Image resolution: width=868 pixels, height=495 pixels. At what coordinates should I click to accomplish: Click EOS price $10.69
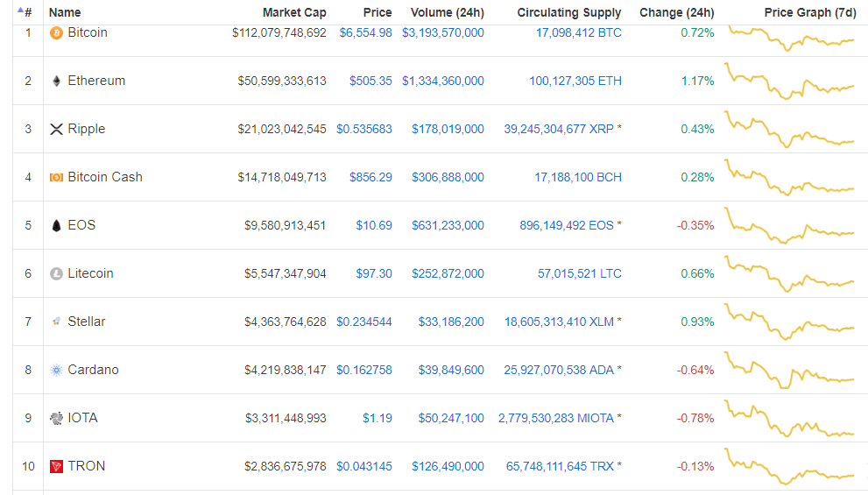pyautogui.click(x=374, y=226)
